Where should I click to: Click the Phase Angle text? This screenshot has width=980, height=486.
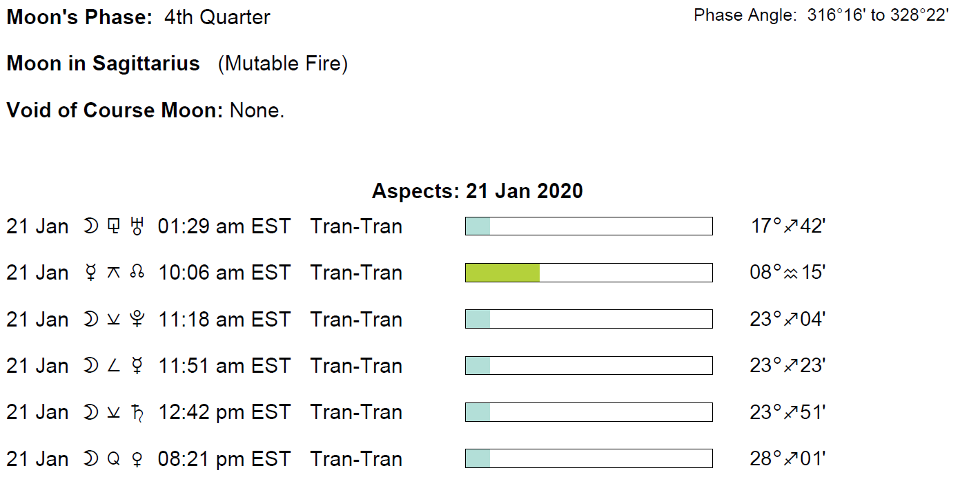coord(821,15)
